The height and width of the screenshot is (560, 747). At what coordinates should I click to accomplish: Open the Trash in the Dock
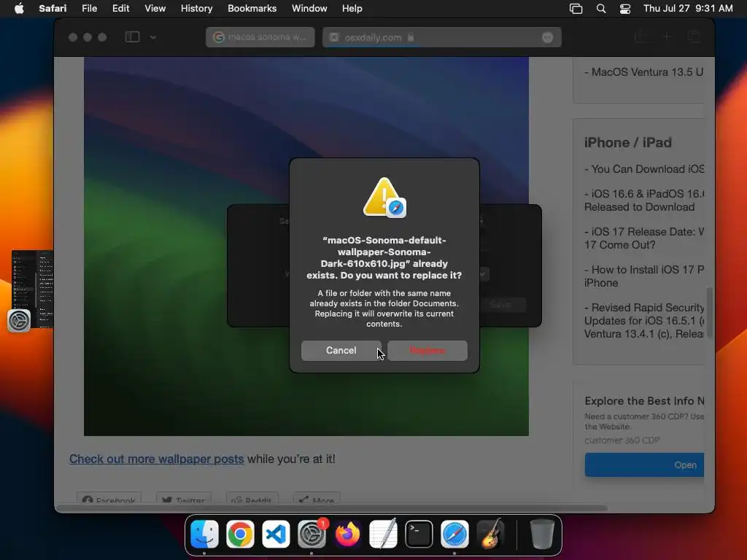coord(542,534)
